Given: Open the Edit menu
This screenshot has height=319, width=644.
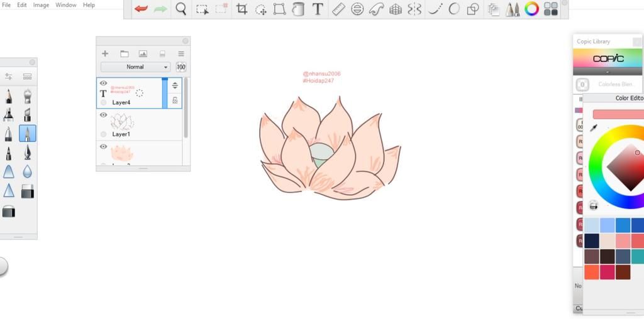Looking at the screenshot, I should pos(22,5).
